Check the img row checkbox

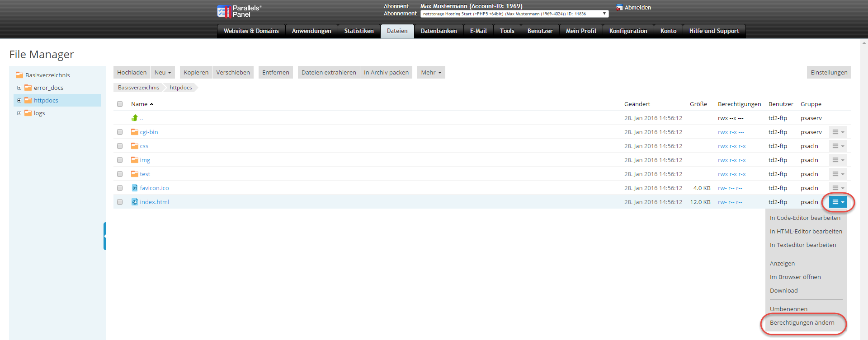[120, 160]
